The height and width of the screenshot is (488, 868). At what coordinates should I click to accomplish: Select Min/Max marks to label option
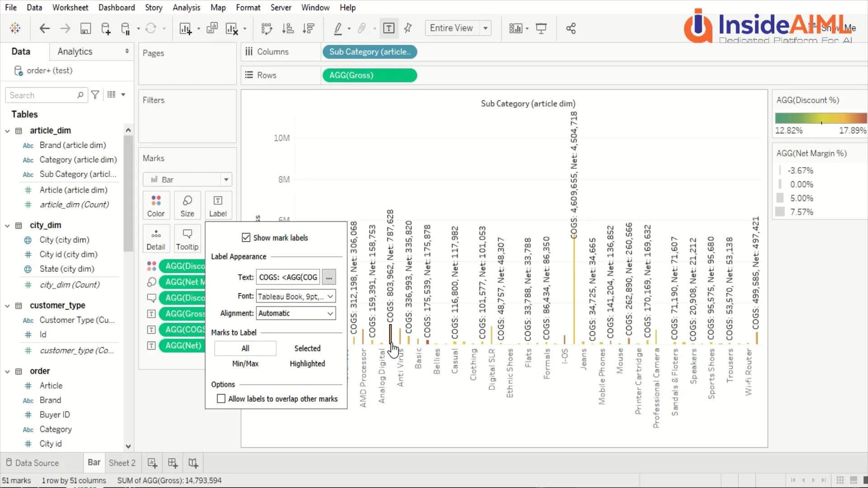coord(245,364)
